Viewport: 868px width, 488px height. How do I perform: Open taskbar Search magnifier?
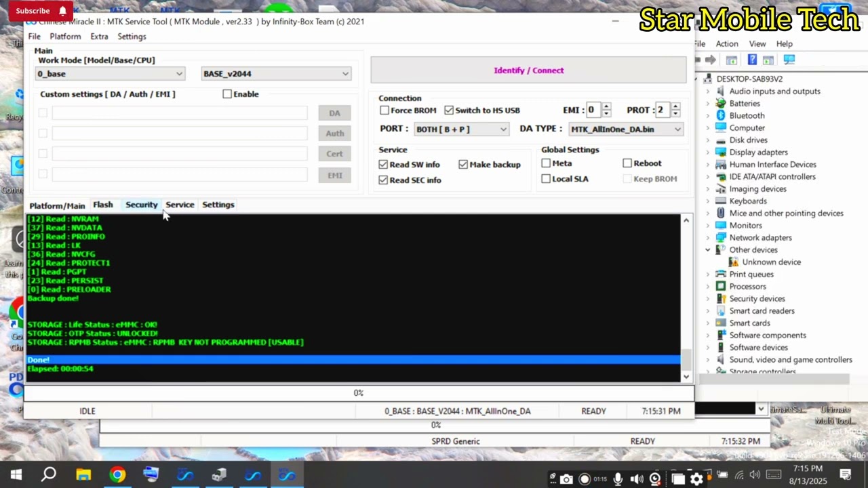pyautogui.click(x=49, y=475)
